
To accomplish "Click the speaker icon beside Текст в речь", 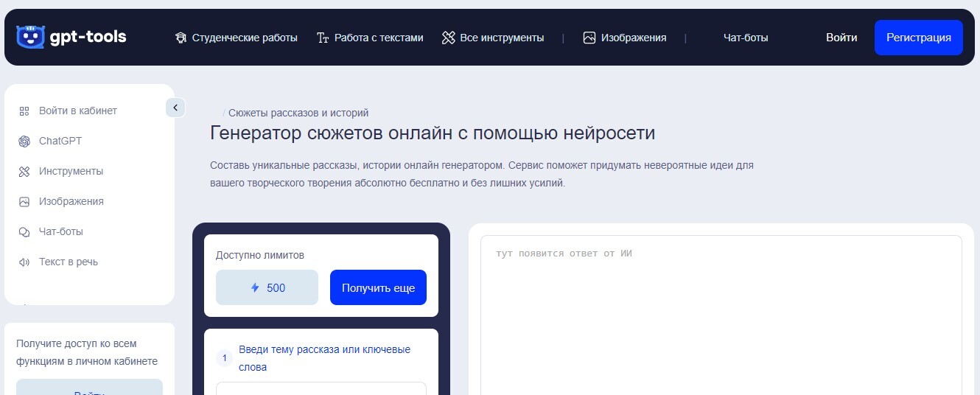I will pos(24,262).
